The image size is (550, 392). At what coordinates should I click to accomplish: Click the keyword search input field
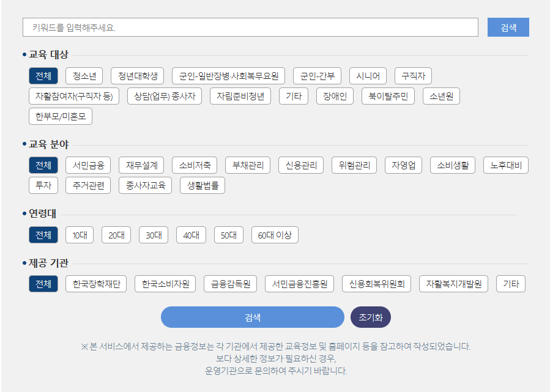pos(251,27)
